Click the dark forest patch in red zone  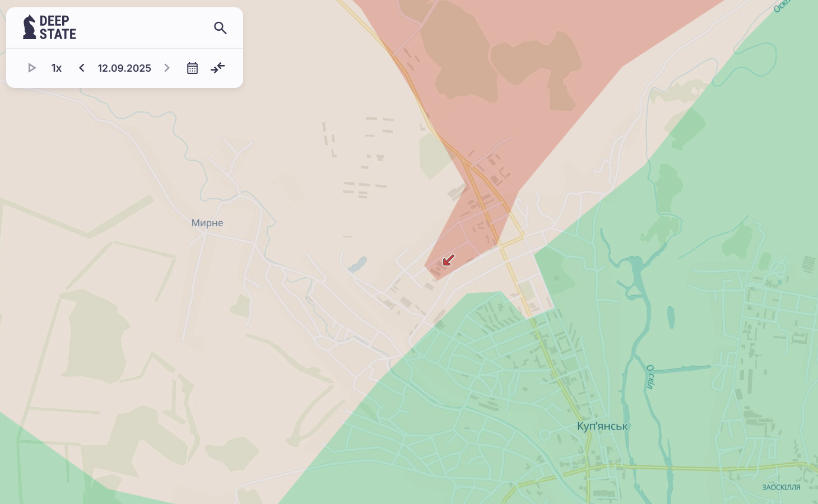point(459,56)
